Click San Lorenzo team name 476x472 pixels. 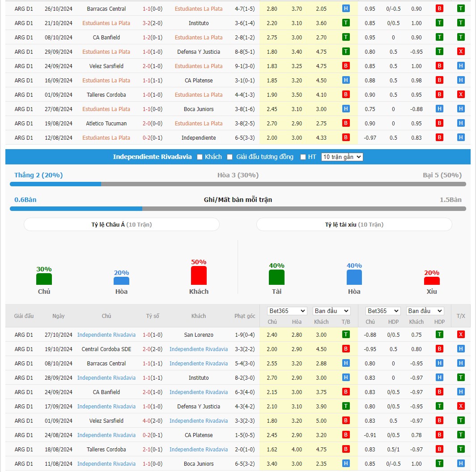click(x=199, y=335)
